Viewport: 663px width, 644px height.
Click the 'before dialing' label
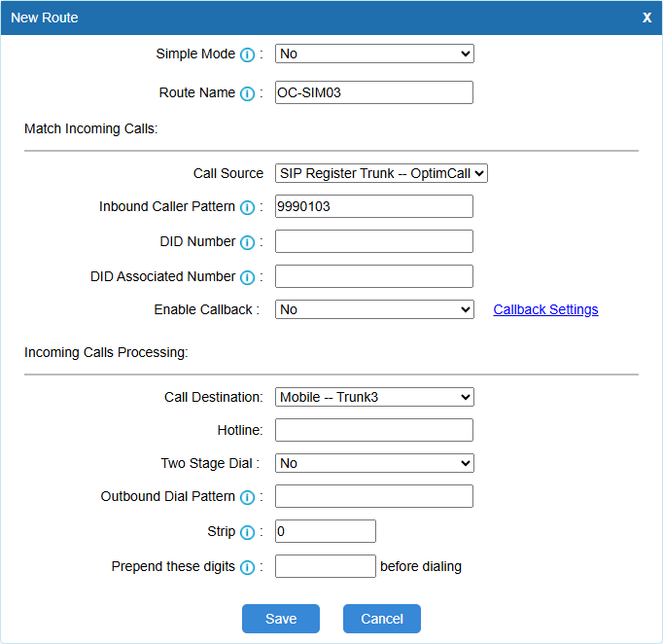[421, 566]
